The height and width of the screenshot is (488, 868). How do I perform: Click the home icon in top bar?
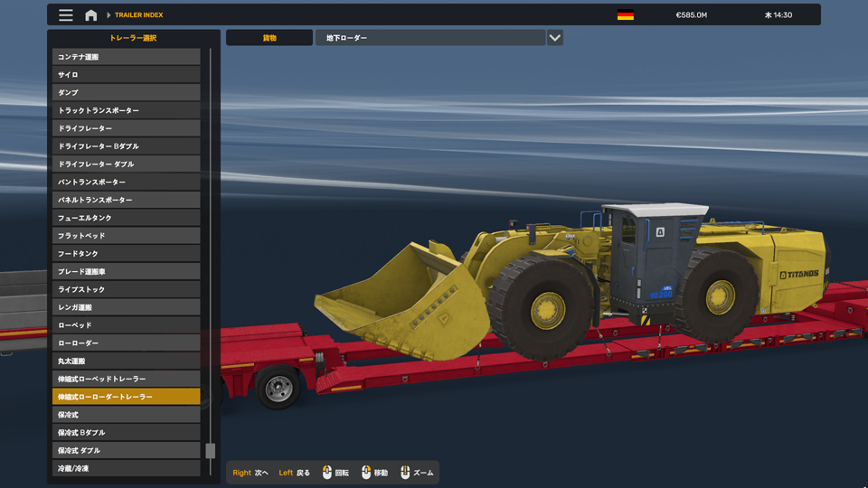coord(91,15)
